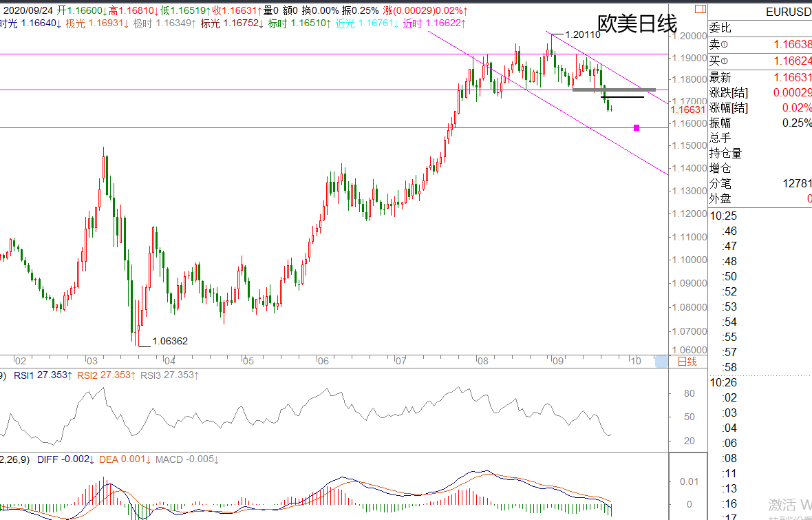Click the 涨幅[结] label
The width and height of the screenshot is (812, 520).
(x=729, y=108)
